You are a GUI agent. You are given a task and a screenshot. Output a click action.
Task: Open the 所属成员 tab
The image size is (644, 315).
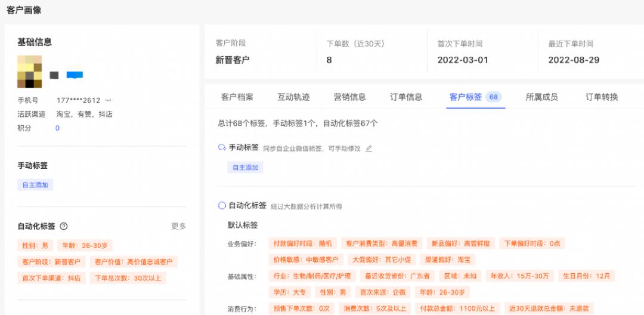(541, 97)
